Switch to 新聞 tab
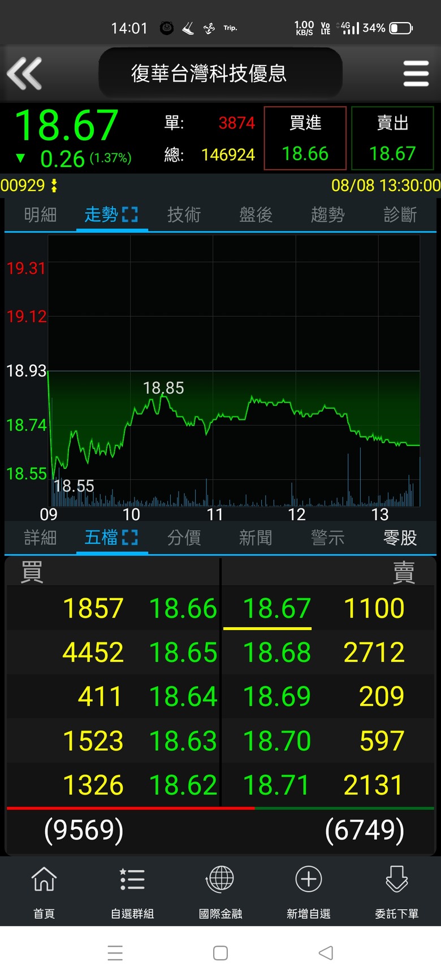The width and height of the screenshot is (441, 980). point(256,537)
